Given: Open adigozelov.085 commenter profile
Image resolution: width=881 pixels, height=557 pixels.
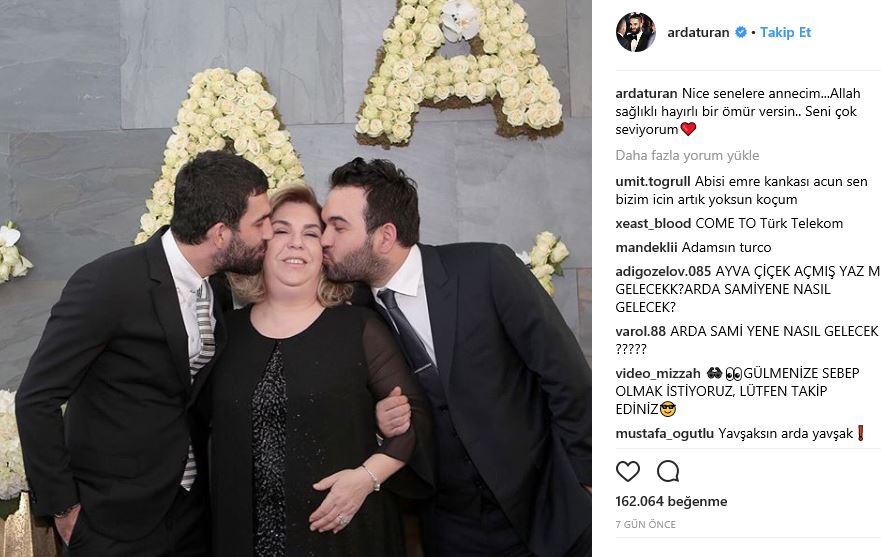Looking at the screenshot, I should [663, 271].
